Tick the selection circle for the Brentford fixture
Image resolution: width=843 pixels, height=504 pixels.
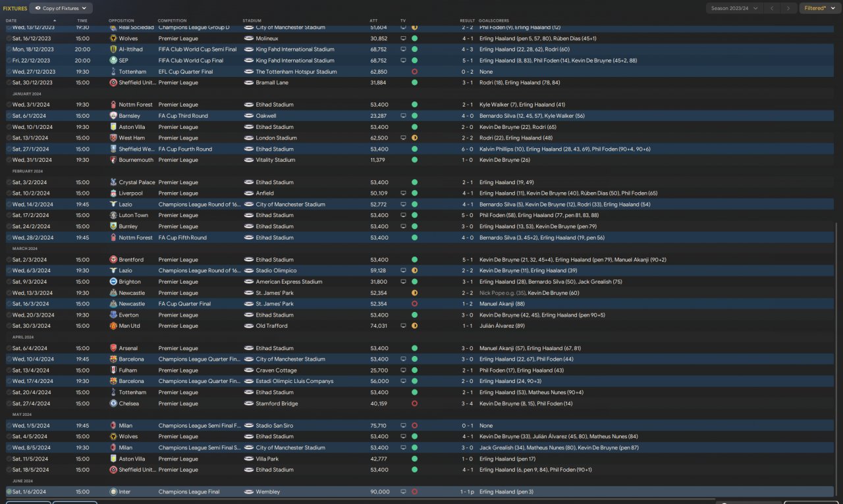[9, 260]
